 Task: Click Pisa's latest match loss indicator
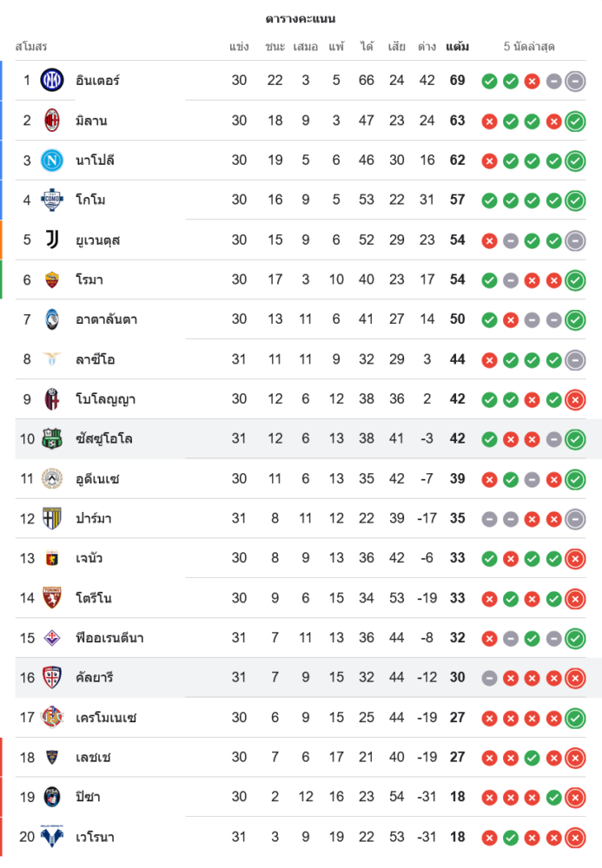point(574,798)
